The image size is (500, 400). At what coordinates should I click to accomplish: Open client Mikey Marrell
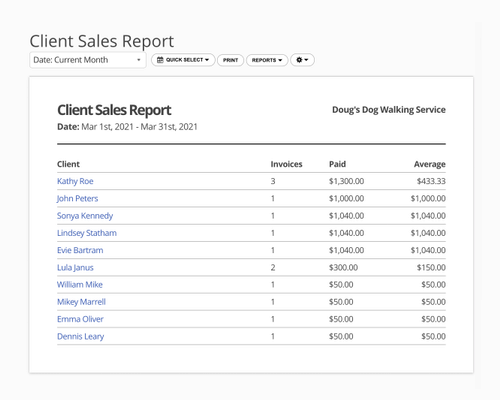pyautogui.click(x=81, y=302)
